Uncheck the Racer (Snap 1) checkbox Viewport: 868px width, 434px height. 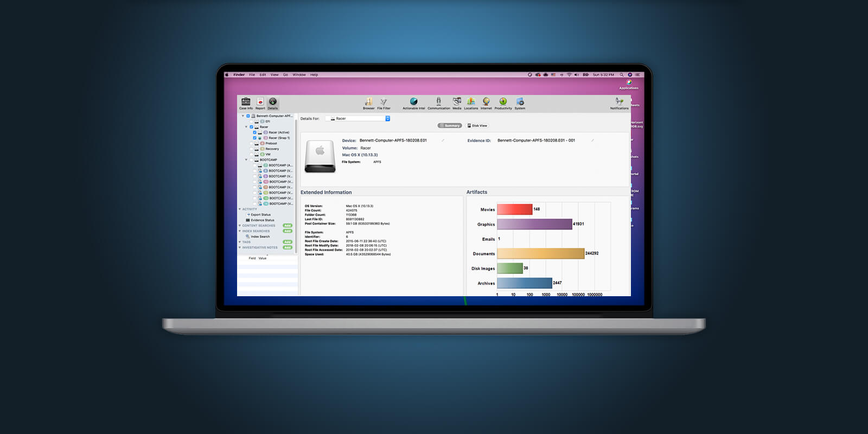tap(254, 138)
